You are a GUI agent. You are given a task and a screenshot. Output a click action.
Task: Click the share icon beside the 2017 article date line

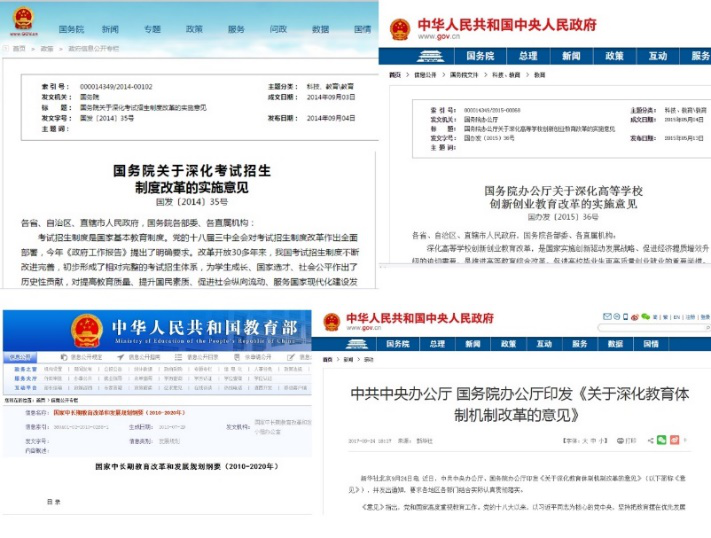point(651,440)
